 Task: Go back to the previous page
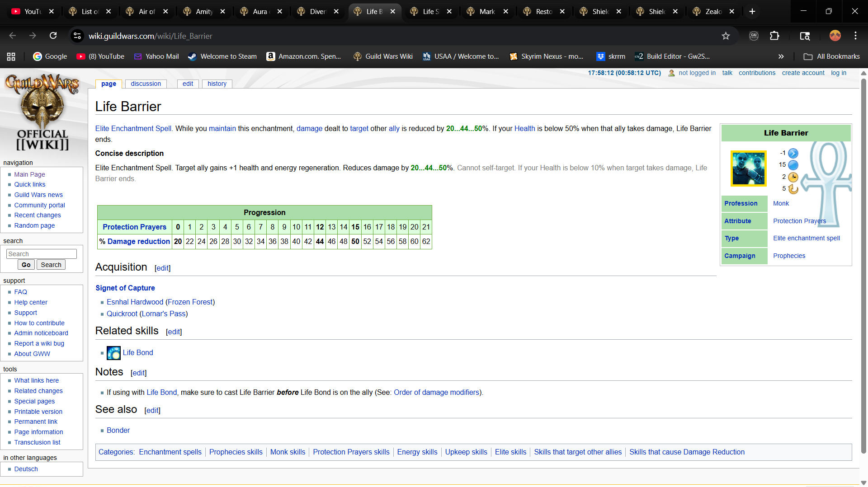pos(13,36)
